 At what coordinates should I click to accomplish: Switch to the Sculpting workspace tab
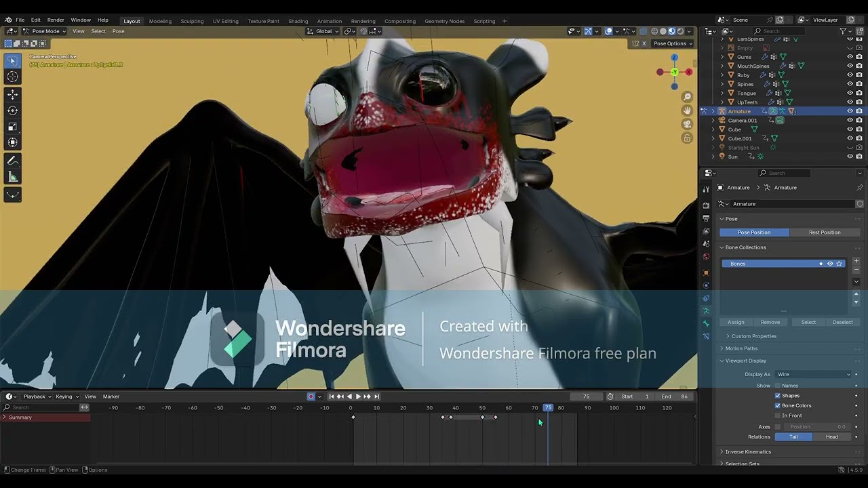(192, 21)
